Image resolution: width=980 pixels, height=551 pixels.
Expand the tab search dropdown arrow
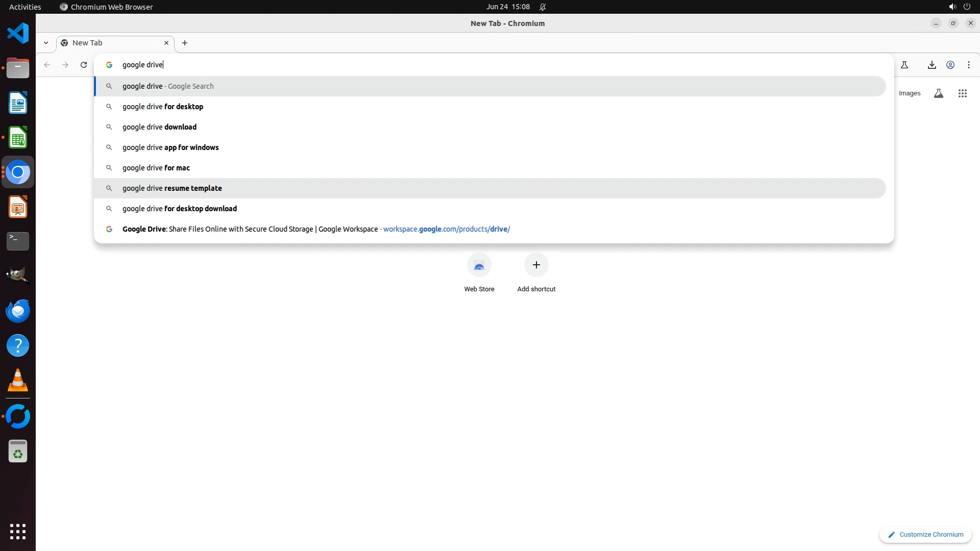tap(46, 43)
